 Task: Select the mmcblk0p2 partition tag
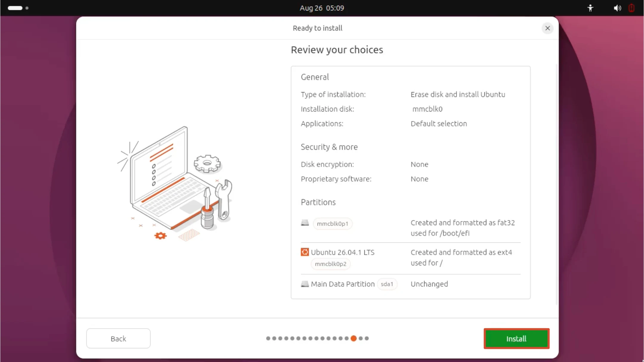tap(331, 264)
